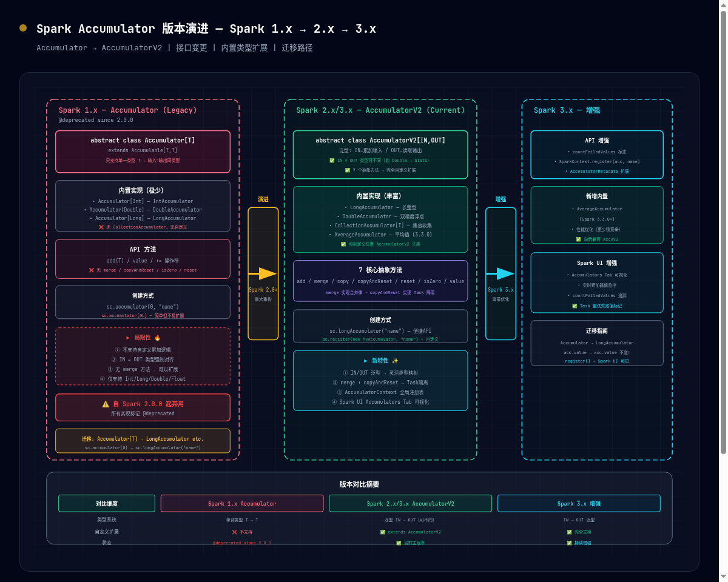Click the 所有实现标记 @deprecated line
Screen dimensions: 728x582
click(143, 413)
